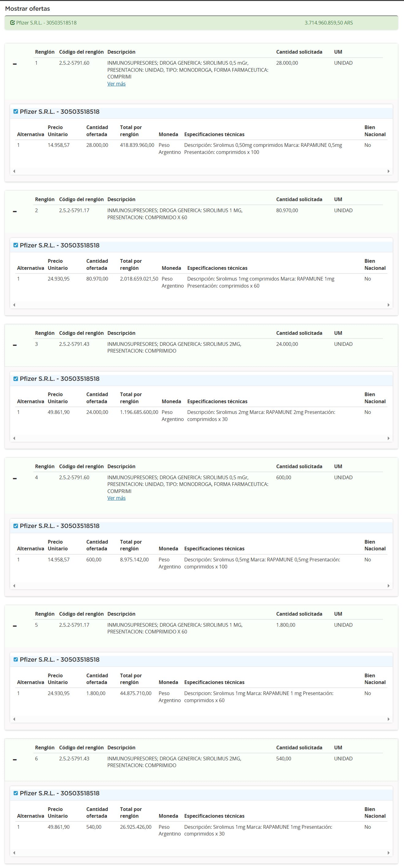The height and width of the screenshot is (868, 404).
Task: Collapse renglón 6 using the minus icon
Action: click(x=15, y=759)
